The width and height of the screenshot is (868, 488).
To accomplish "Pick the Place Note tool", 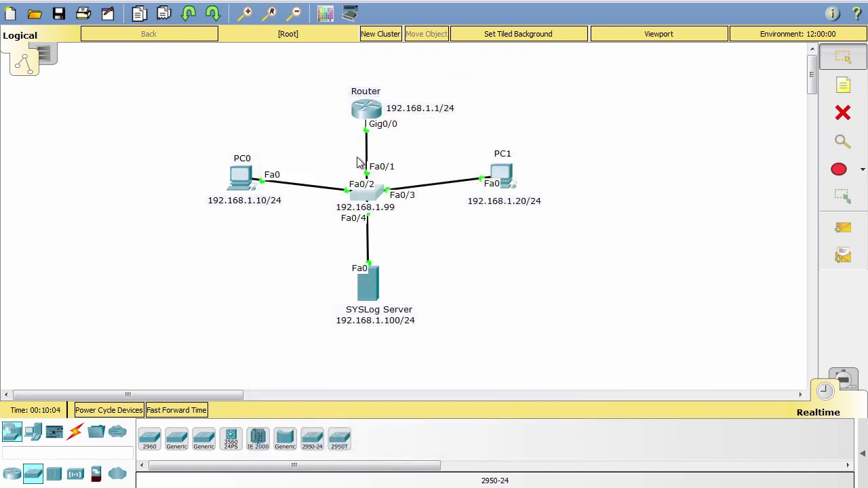I will (843, 85).
